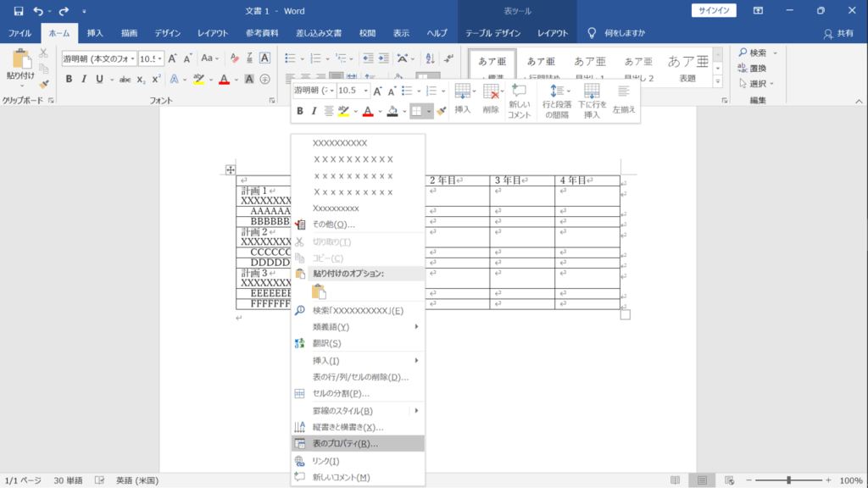Click the Format Painter brush in Clipboard group
This screenshot has width=868, height=488.
(x=44, y=85)
